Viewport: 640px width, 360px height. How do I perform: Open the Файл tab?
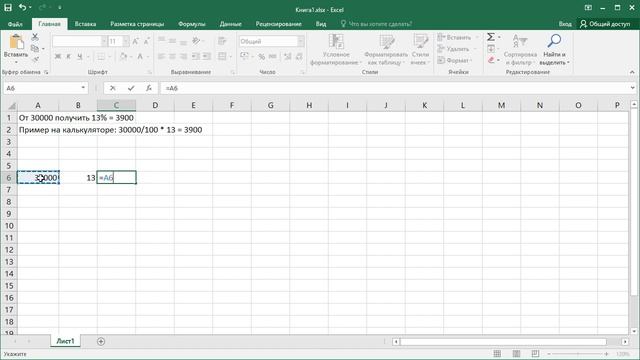click(15, 24)
